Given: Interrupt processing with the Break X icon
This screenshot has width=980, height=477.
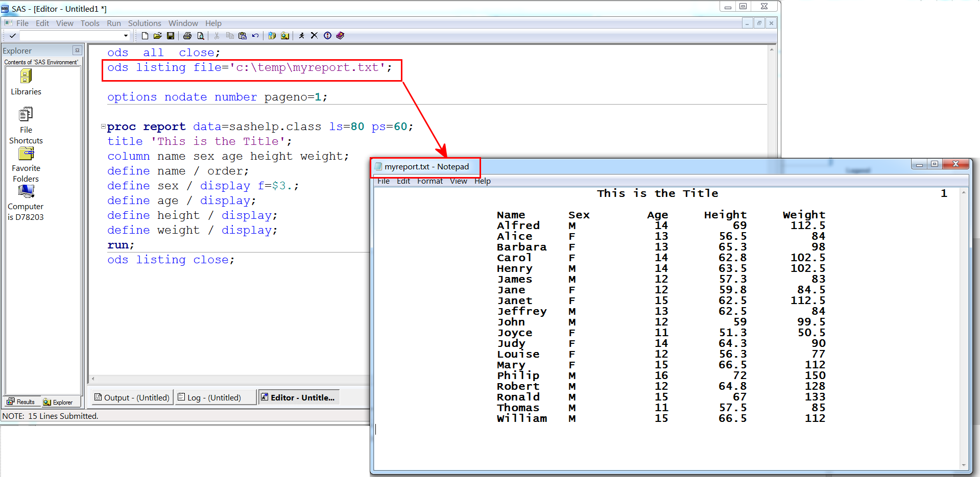Looking at the screenshot, I should (x=314, y=35).
